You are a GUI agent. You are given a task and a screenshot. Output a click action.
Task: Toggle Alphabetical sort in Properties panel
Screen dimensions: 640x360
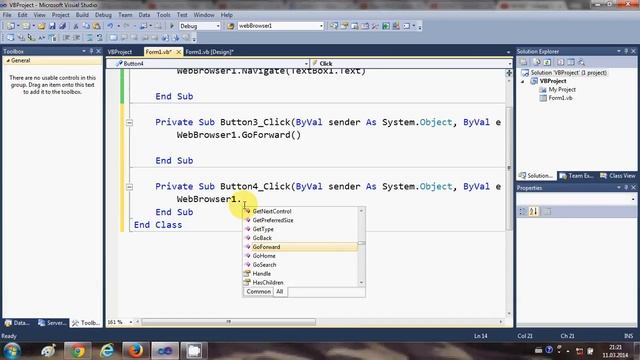coord(534,211)
